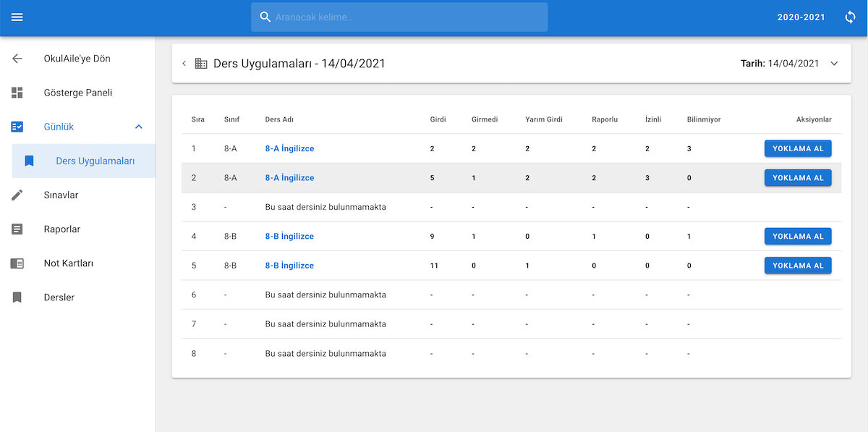The width and height of the screenshot is (868, 432).
Task: Expand the Tarih date dropdown arrow
Action: pyautogui.click(x=834, y=64)
